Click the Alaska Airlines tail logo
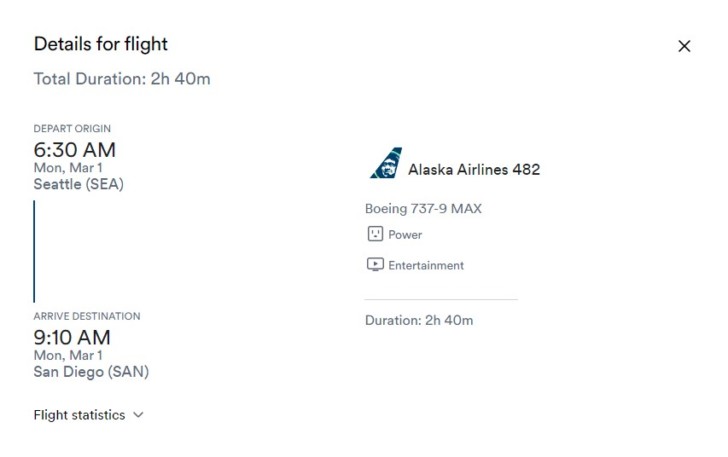 386,163
